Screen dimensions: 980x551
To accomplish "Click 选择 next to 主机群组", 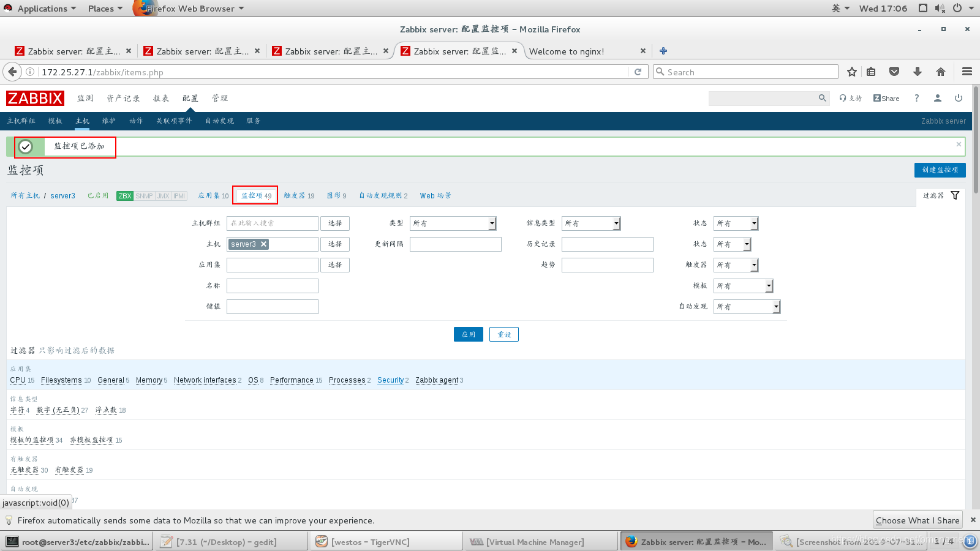I will [x=335, y=223].
